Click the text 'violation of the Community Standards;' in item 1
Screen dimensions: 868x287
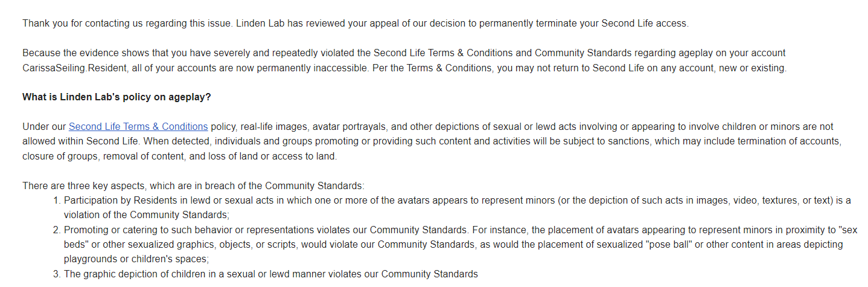(x=147, y=214)
